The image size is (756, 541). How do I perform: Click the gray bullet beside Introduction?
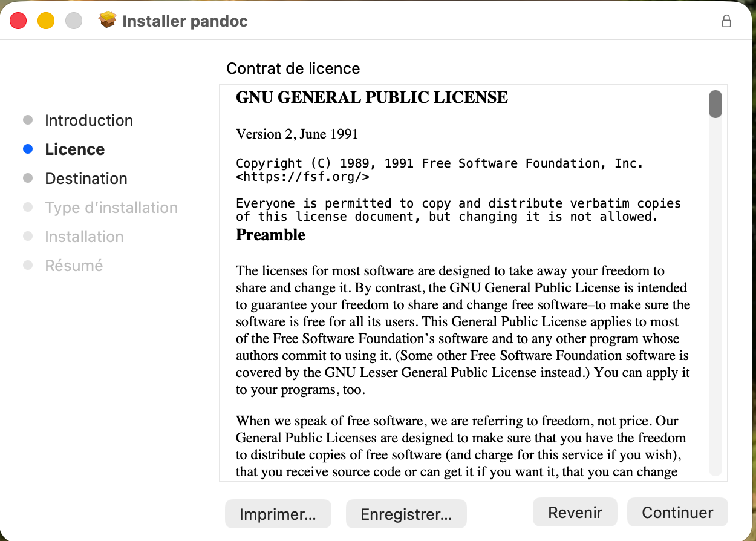coord(28,120)
